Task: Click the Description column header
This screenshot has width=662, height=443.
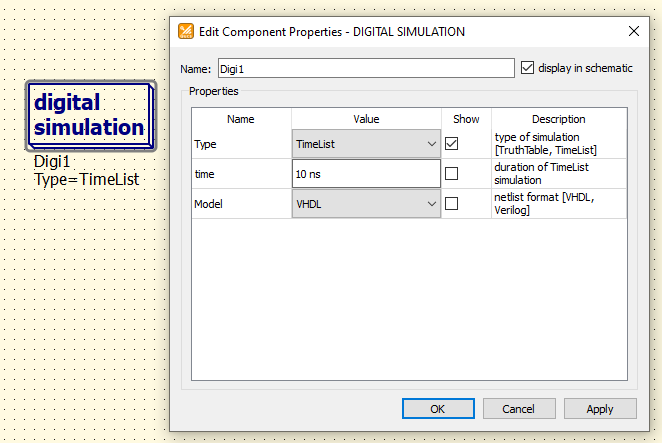Action: tap(559, 119)
